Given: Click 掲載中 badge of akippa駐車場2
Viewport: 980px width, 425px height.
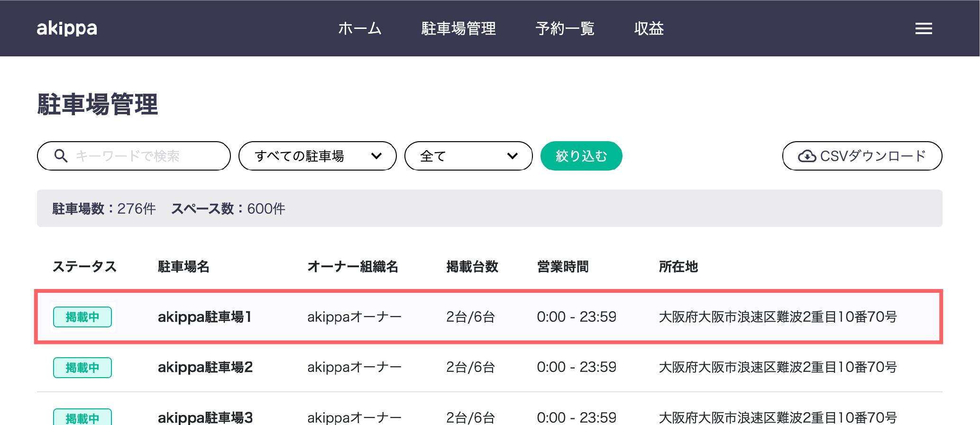Looking at the screenshot, I should pyautogui.click(x=82, y=368).
